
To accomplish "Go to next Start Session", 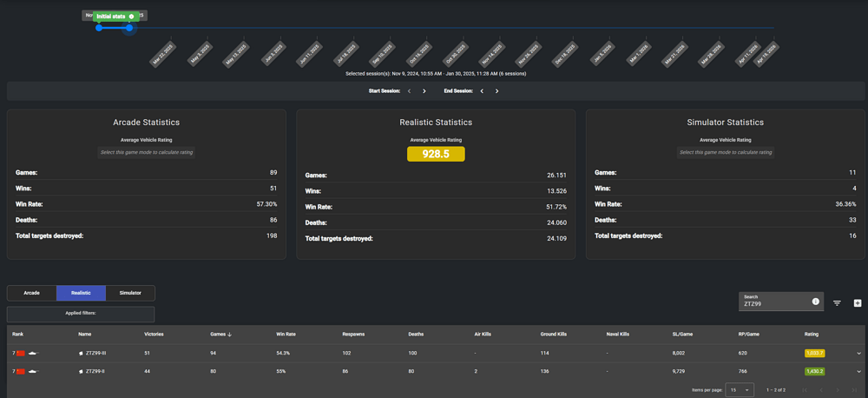I will click(x=424, y=91).
